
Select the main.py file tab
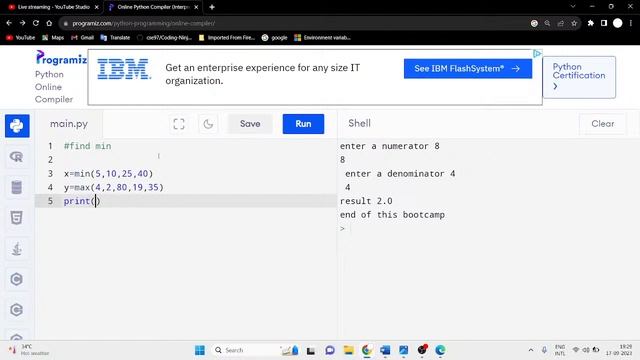[69, 124]
